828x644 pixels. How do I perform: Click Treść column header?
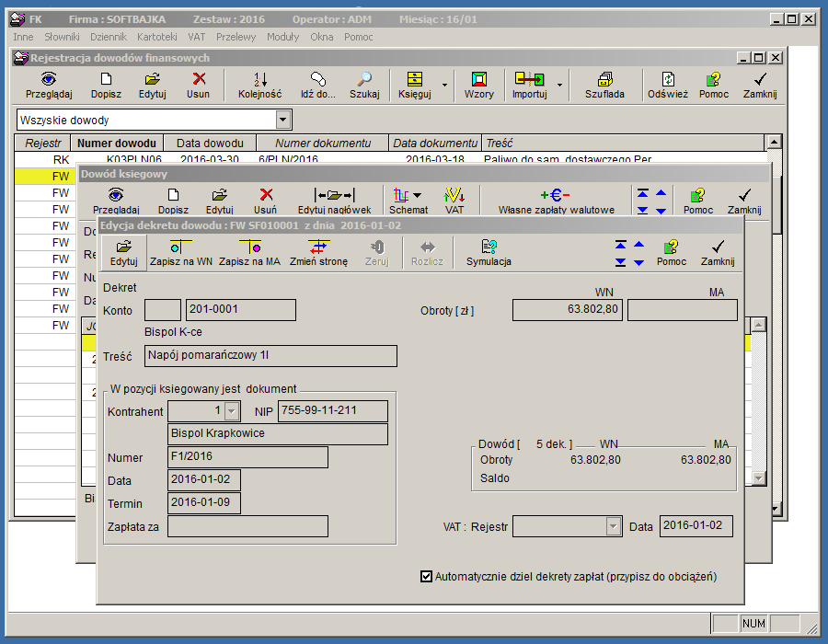623,143
